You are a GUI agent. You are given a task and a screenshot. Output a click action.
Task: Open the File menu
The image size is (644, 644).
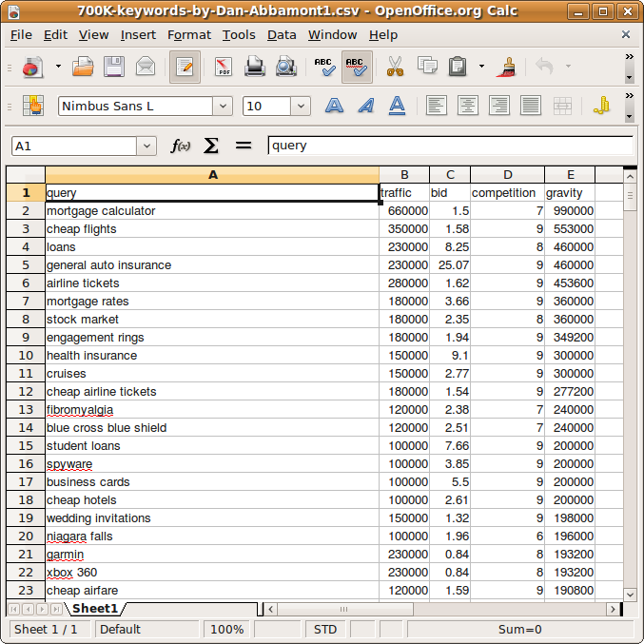[21, 35]
